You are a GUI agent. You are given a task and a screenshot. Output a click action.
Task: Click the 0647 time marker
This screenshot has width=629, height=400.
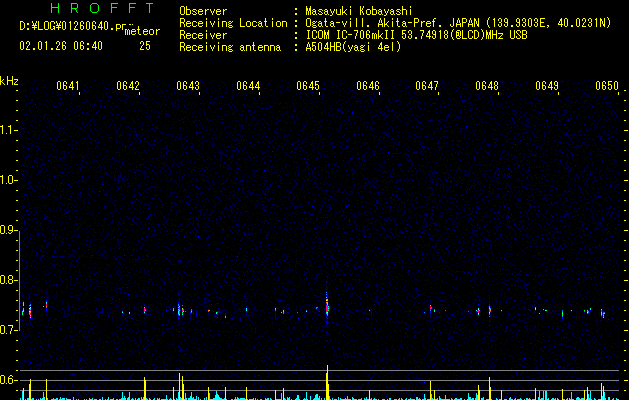[x=427, y=86]
